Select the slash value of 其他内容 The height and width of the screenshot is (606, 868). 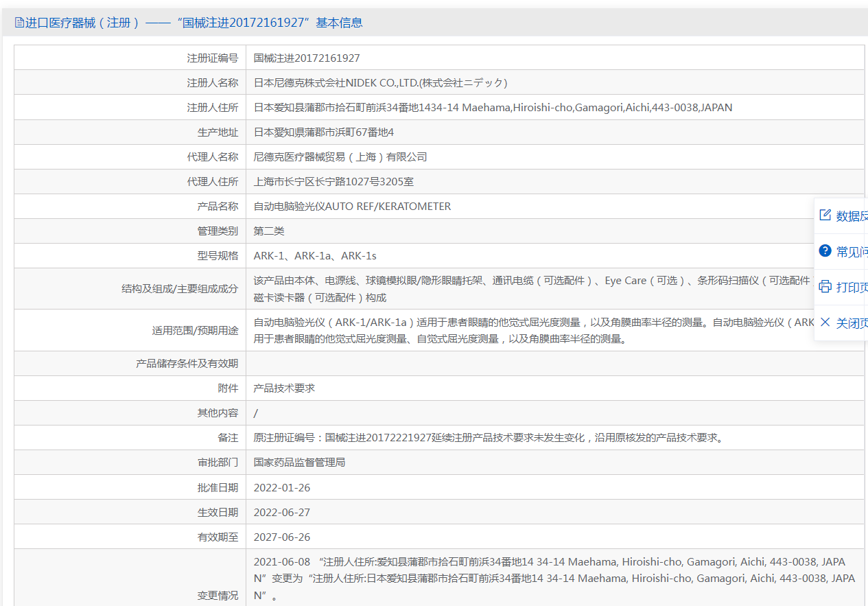256,412
